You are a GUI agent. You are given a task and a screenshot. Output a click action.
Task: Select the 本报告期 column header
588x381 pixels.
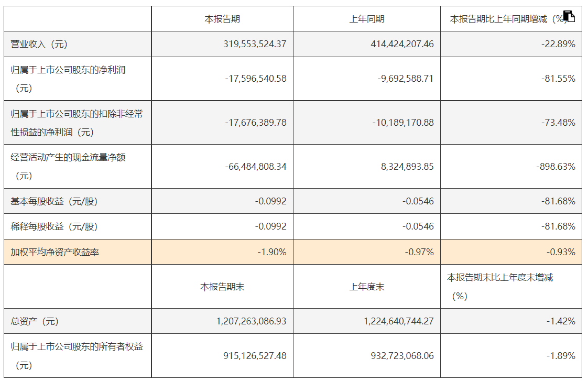click(x=222, y=19)
